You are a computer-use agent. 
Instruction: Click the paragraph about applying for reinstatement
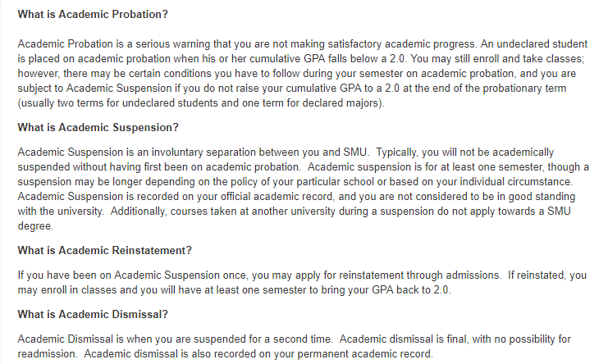[x=295, y=283]
